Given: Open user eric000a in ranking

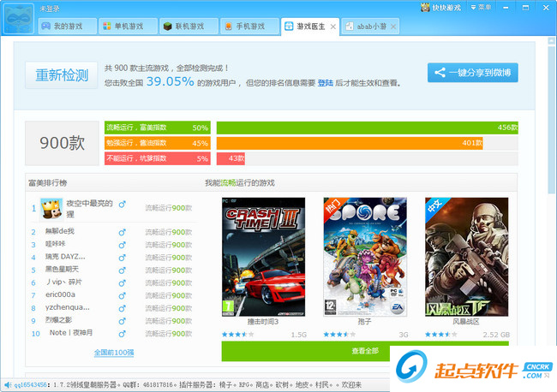Looking at the screenshot, I should [x=60, y=294].
